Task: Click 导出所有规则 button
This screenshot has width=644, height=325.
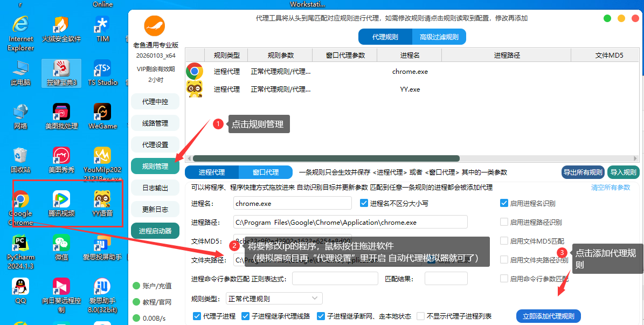Action: pos(583,172)
